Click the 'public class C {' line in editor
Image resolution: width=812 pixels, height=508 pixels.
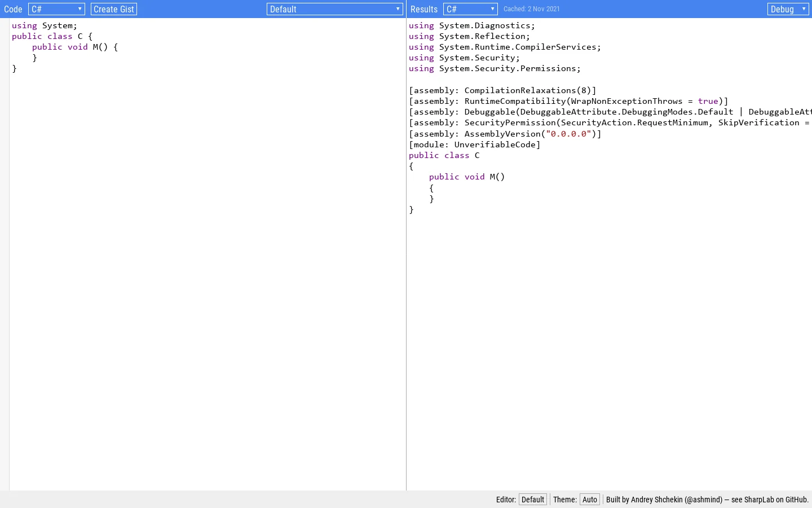click(52, 36)
